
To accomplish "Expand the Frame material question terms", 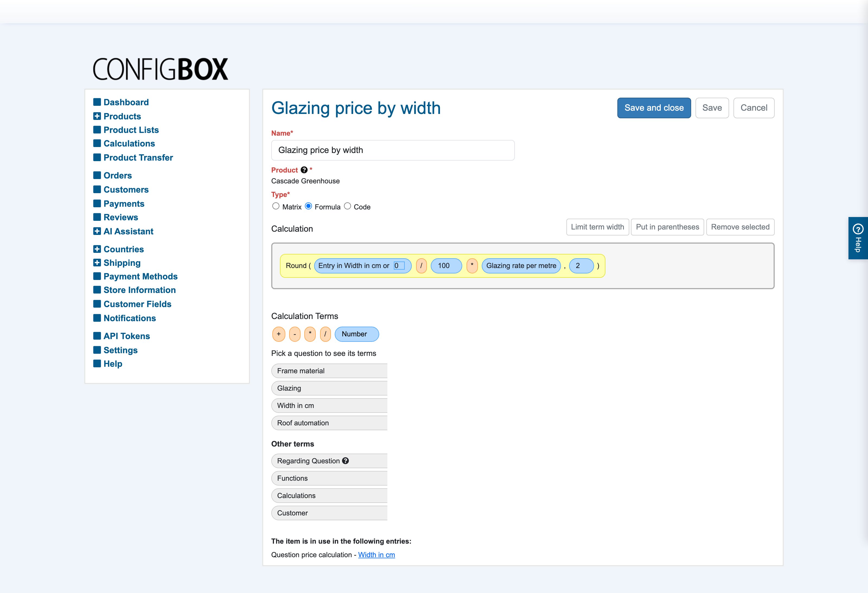I will [329, 371].
